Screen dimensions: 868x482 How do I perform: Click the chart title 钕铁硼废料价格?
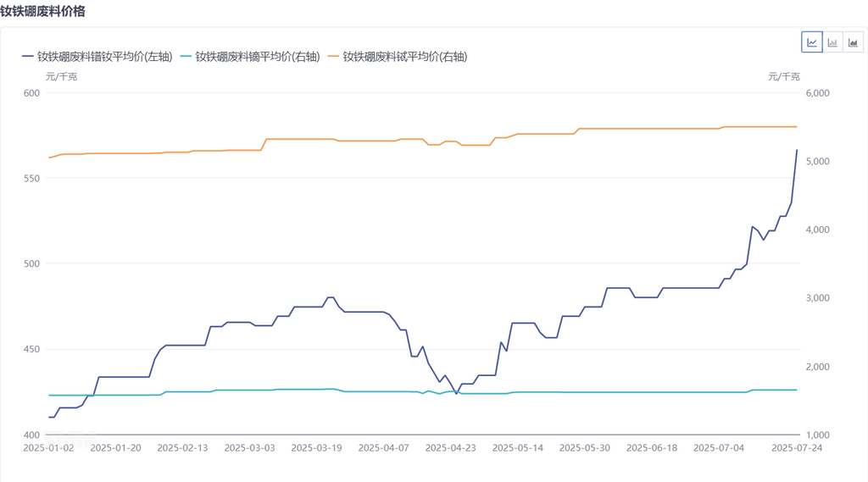point(42,12)
